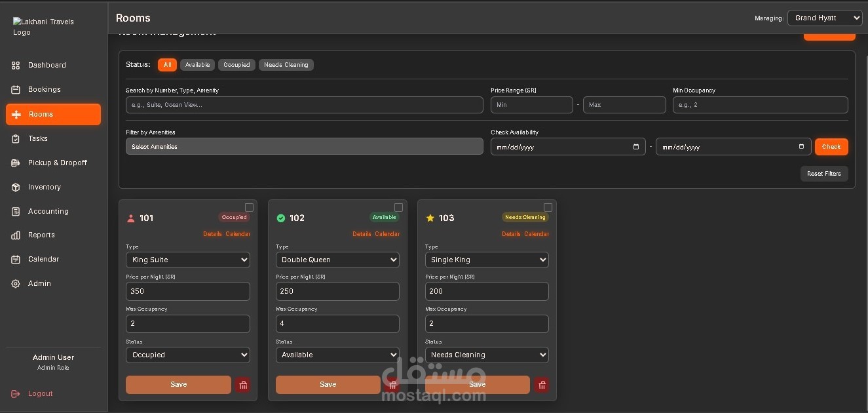This screenshot has height=413, width=868.
Task: Tick the checkbox on room 102 card
Action: [x=398, y=207]
